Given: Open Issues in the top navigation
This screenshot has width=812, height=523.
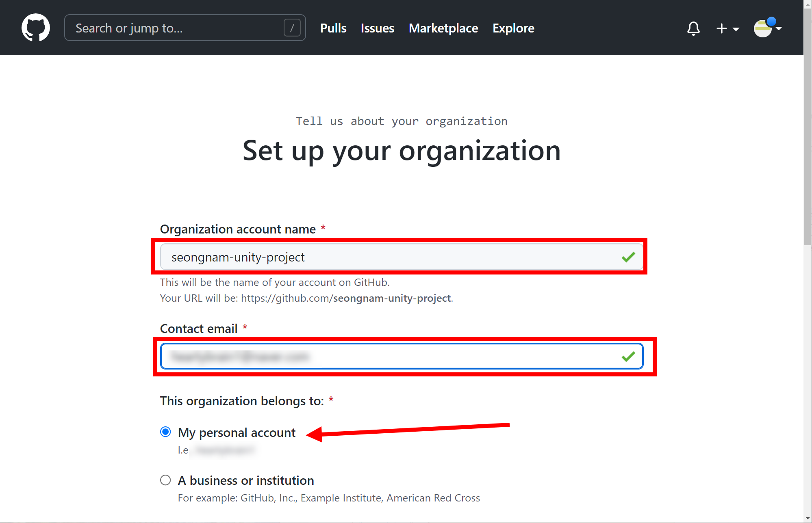Looking at the screenshot, I should (x=378, y=28).
